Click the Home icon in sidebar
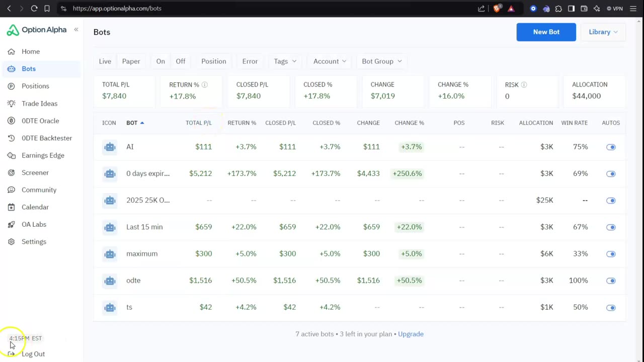This screenshot has width=644, height=362. pos(11,51)
